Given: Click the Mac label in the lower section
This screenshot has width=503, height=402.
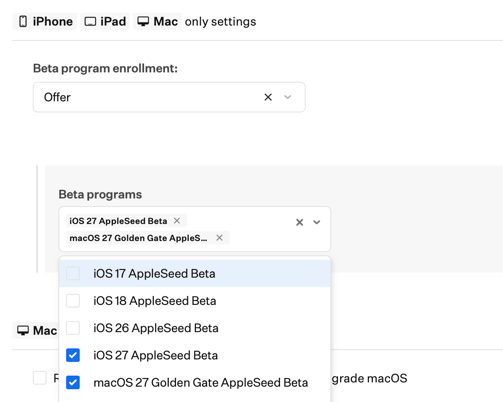Looking at the screenshot, I should tap(45, 331).
